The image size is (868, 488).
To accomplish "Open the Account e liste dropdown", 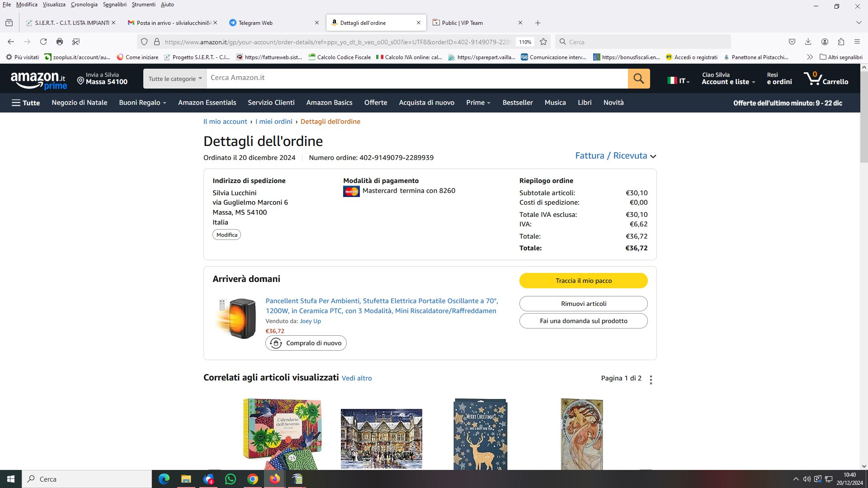I will (x=728, y=79).
